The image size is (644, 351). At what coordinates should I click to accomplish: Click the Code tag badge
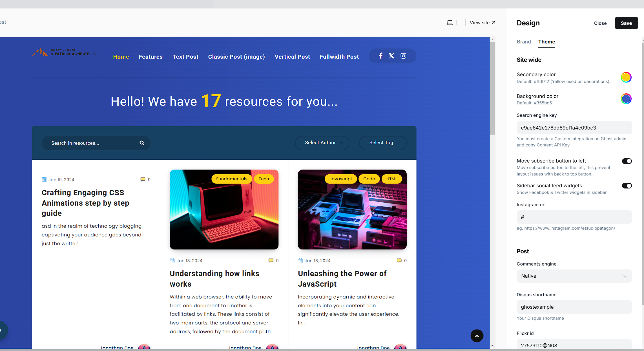369,179
